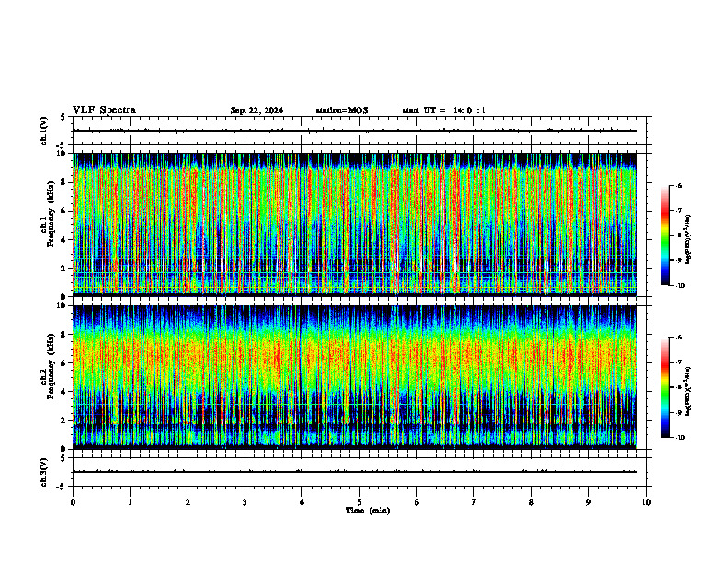The width and height of the screenshot is (728, 563).
Task: Click the "start UT = 14:0 :1" label
Action: click(x=444, y=110)
